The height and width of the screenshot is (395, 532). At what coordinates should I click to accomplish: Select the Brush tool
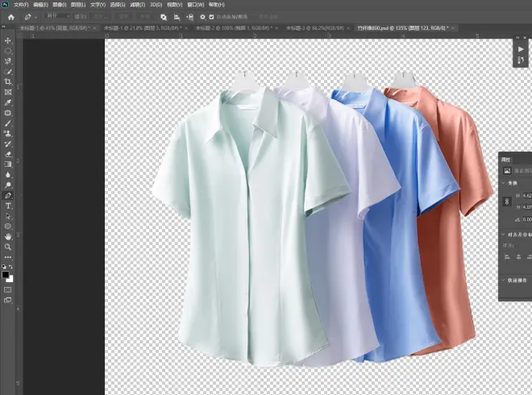(x=8, y=123)
